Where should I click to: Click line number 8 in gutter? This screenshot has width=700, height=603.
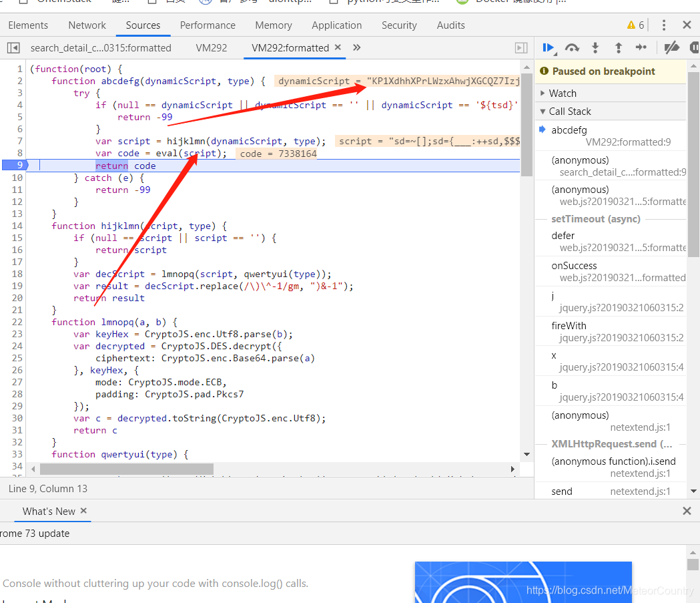(x=19, y=153)
